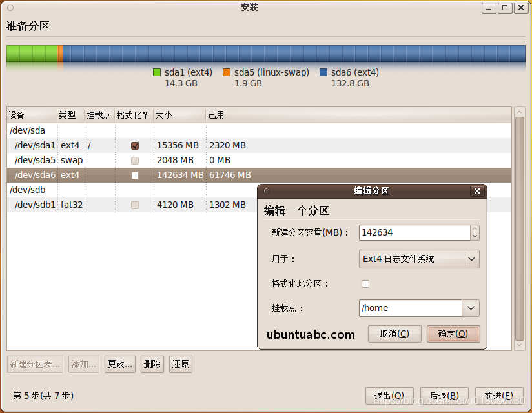The height and width of the screenshot is (413, 532).
Task: Click partition list scrollbar down arrow
Action: pos(520,345)
